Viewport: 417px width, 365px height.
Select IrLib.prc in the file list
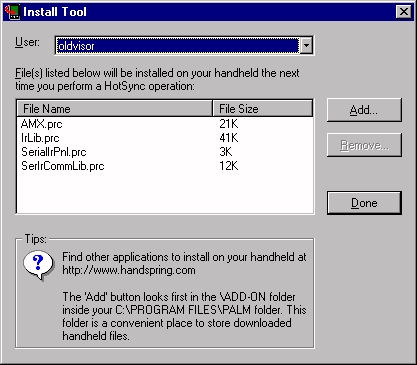40,138
